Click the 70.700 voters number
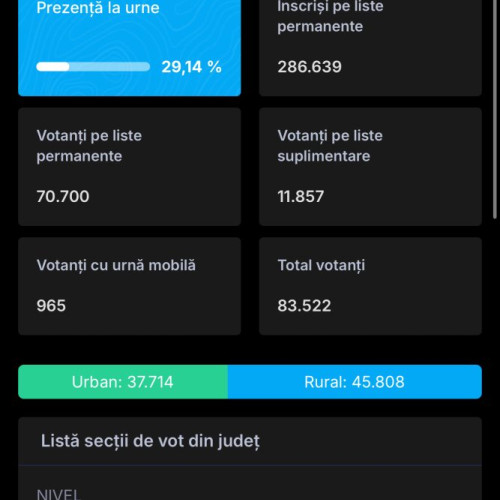Image resolution: width=500 pixels, height=500 pixels. pyautogui.click(x=63, y=196)
